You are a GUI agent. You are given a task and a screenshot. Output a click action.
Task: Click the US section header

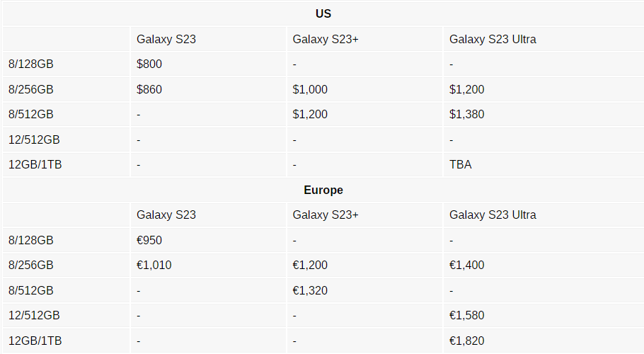(x=323, y=13)
